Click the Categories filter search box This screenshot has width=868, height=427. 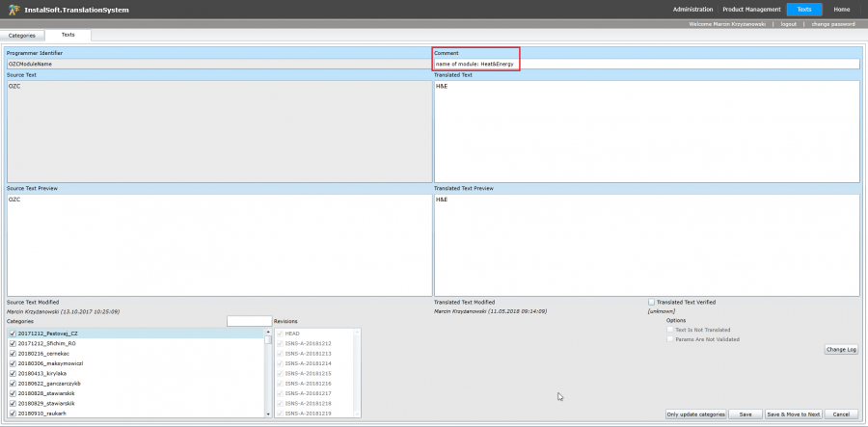249,321
